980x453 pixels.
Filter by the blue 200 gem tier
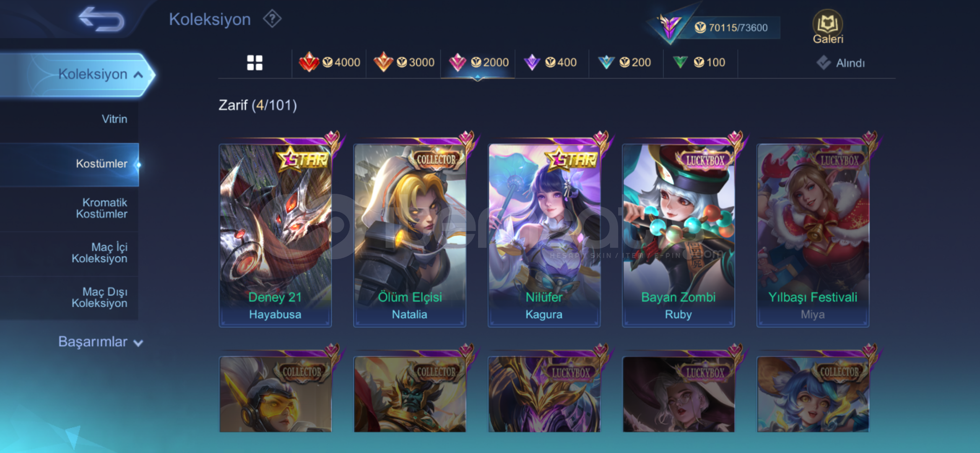point(624,62)
